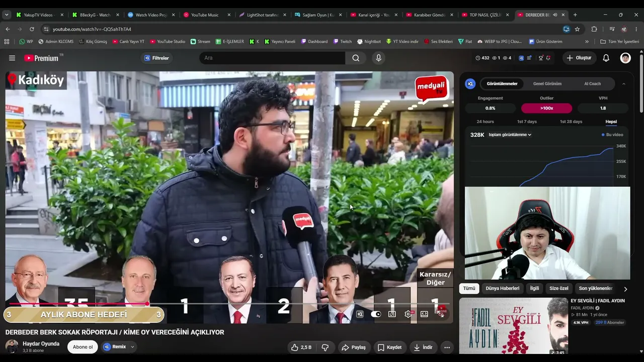
Task: Go back to previous page
Action: [x=8, y=29]
